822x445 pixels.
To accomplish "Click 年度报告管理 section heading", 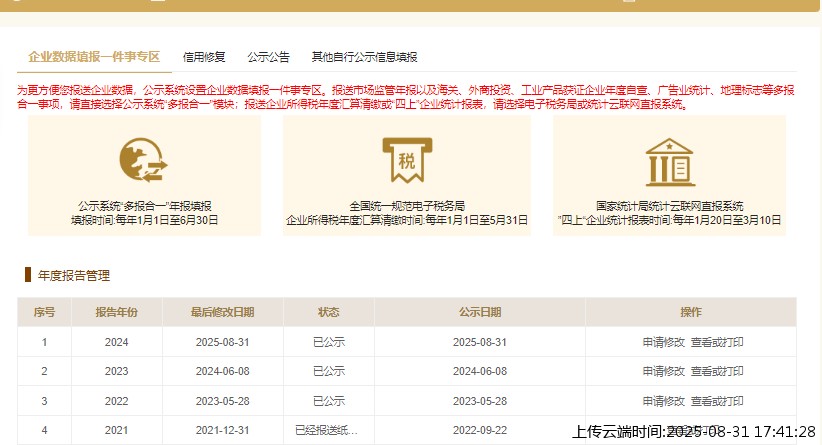I will (74, 276).
